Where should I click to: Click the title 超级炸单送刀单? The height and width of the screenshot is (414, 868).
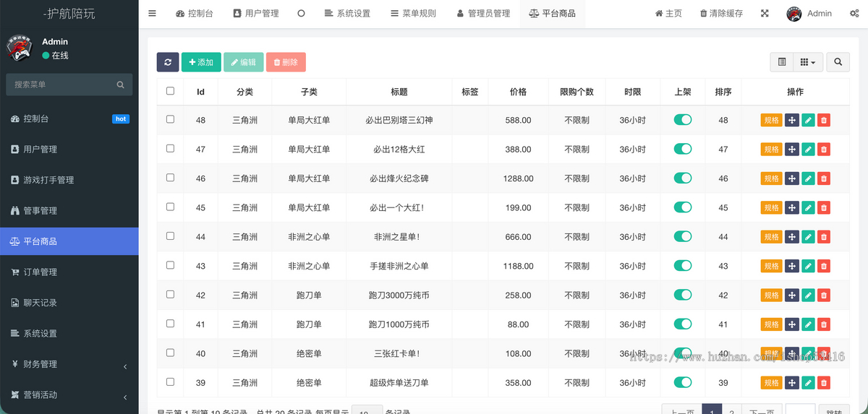399,383
